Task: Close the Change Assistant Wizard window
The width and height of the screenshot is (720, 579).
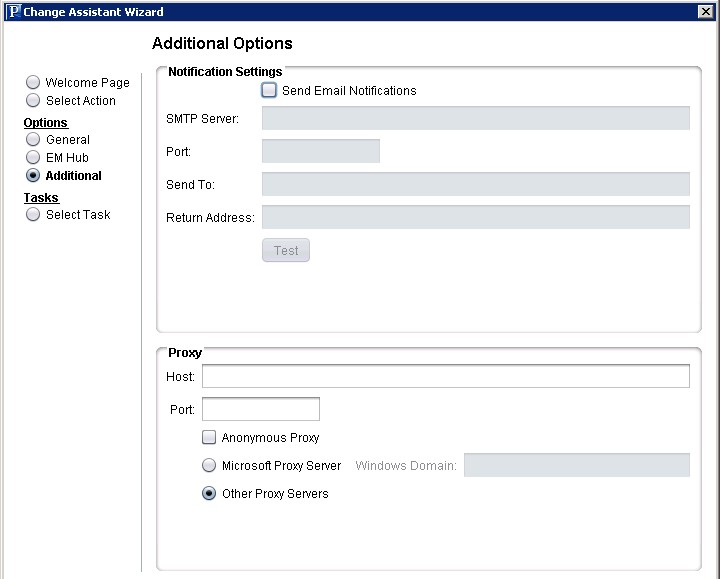Action: [x=705, y=12]
